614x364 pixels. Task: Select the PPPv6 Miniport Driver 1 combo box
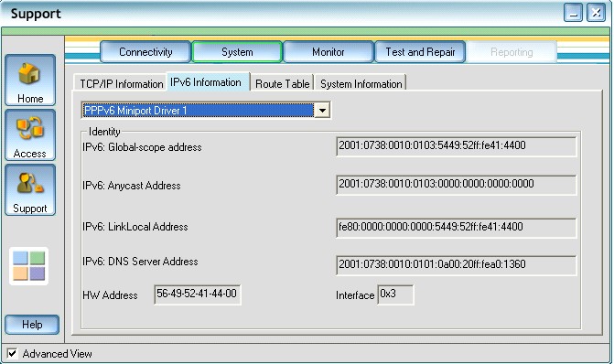(x=206, y=111)
